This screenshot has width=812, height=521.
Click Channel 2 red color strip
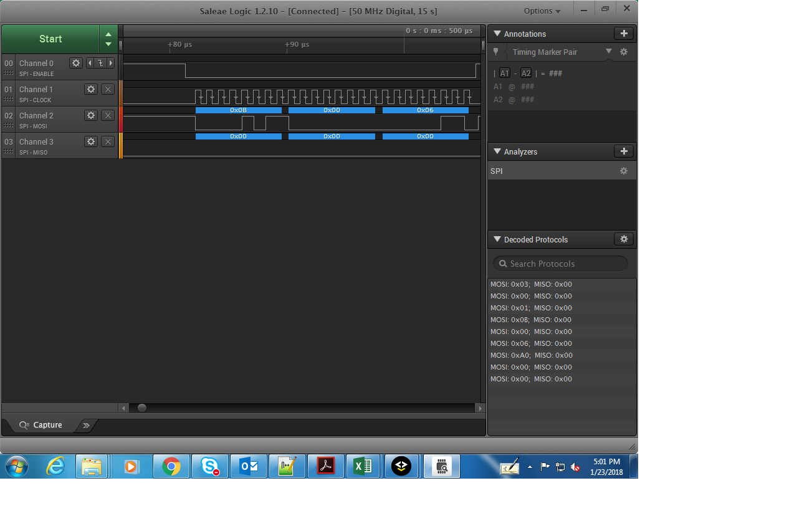pyautogui.click(x=121, y=120)
